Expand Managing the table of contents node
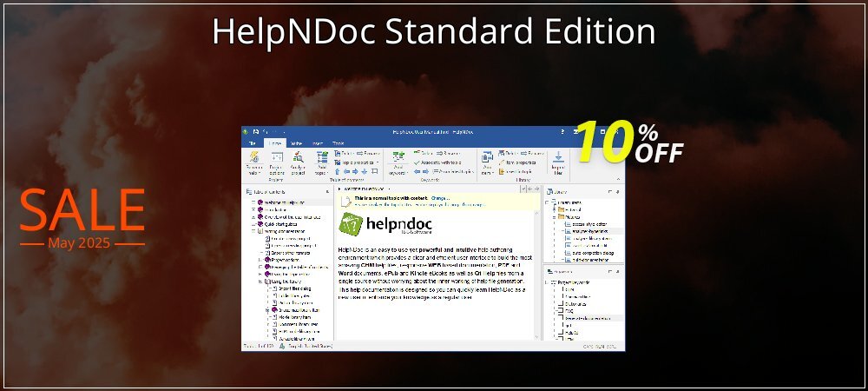868x391 pixels. pyautogui.click(x=260, y=267)
